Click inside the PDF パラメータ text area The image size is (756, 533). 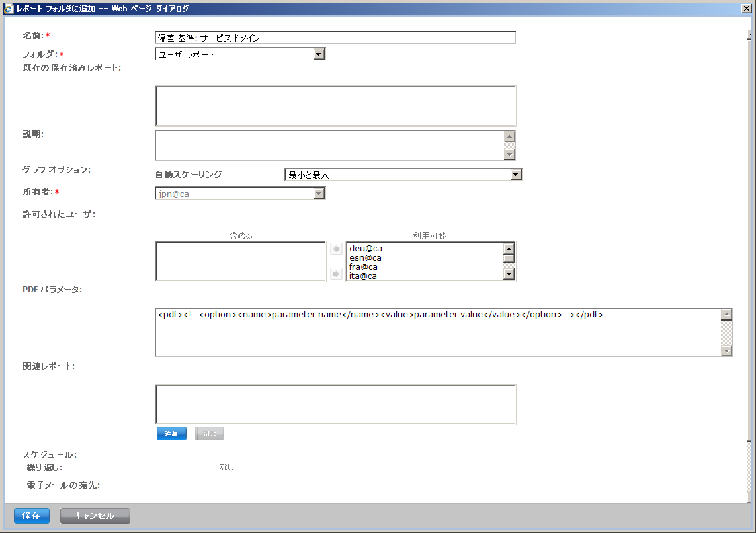pyautogui.click(x=438, y=333)
